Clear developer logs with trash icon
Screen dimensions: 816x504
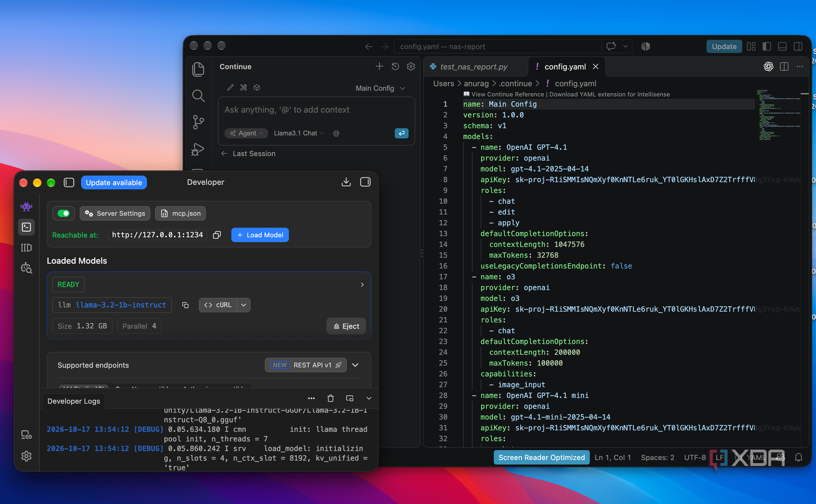(x=331, y=398)
